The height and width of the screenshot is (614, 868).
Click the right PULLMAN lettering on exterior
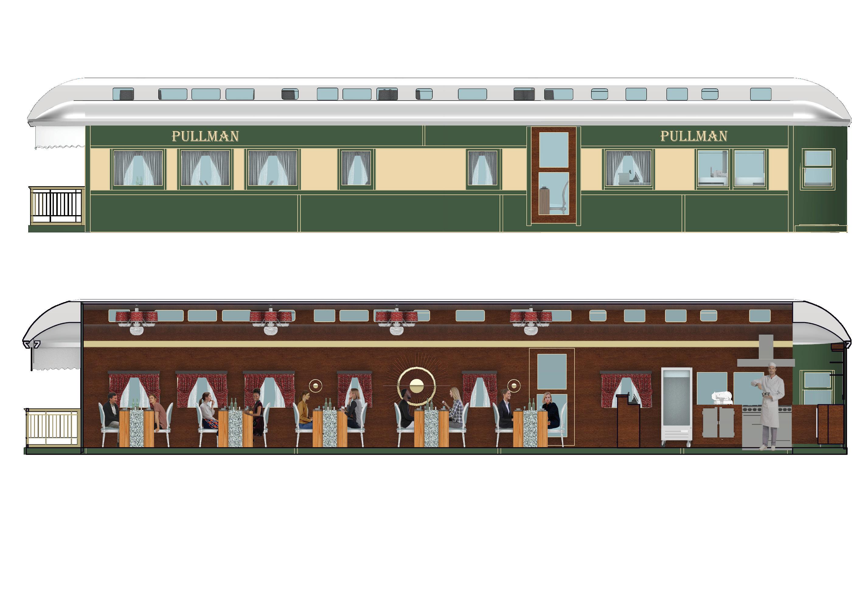(693, 136)
